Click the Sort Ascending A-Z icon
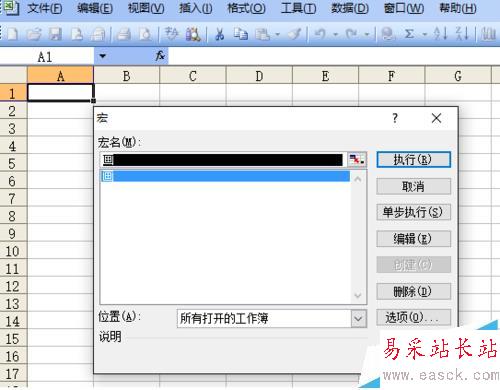 point(440,34)
